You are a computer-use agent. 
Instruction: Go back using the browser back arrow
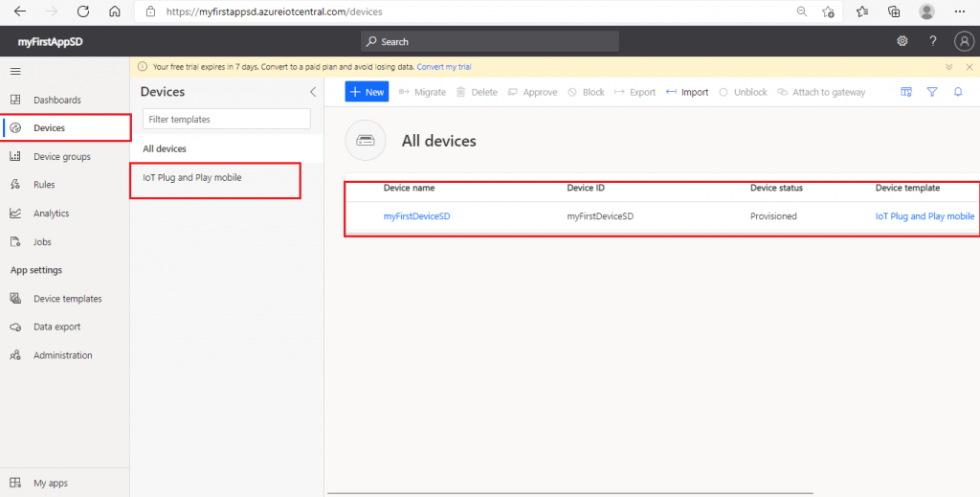click(20, 11)
